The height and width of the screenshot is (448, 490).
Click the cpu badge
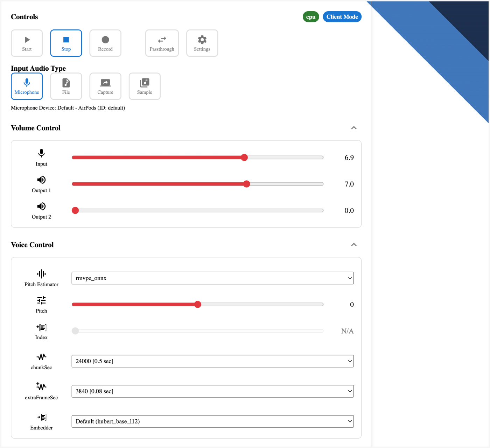click(x=311, y=17)
